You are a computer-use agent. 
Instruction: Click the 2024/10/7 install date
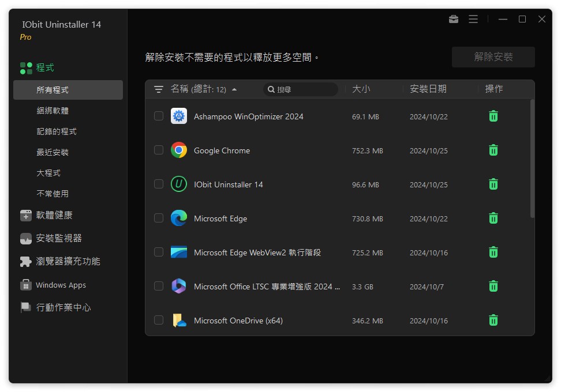pos(427,287)
